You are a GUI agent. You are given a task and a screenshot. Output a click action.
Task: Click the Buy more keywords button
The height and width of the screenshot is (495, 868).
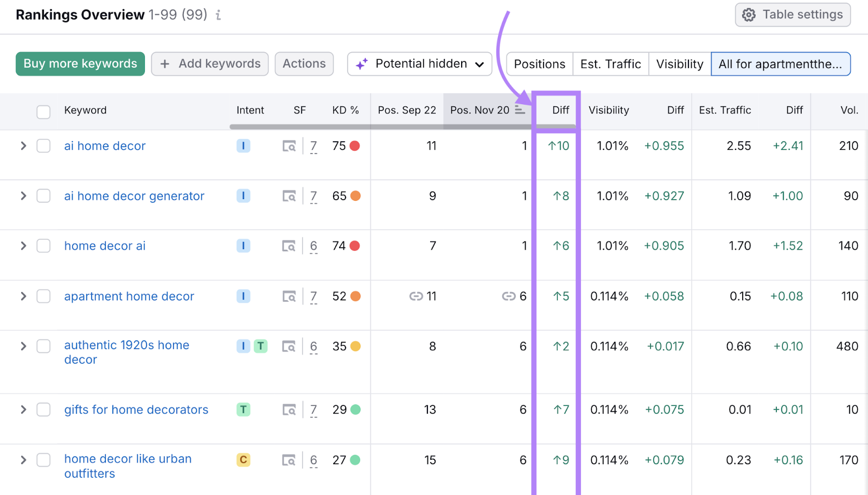click(x=80, y=64)
